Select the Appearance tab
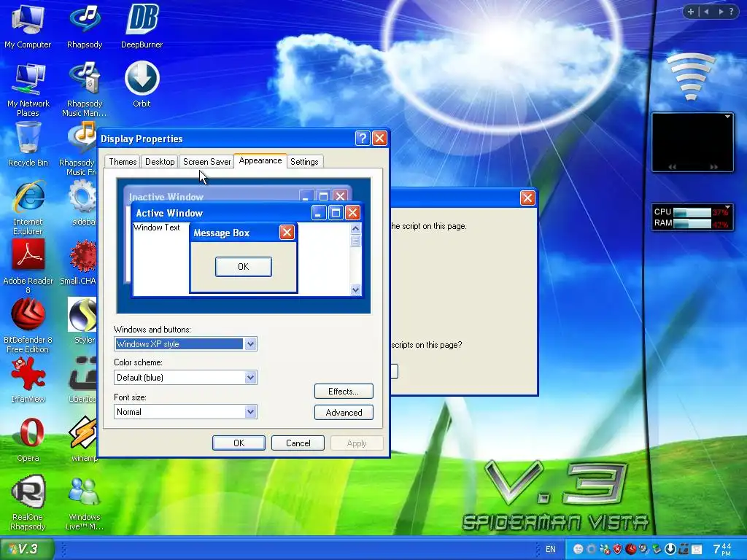This screenshot has height=560, width=747. 260,160
